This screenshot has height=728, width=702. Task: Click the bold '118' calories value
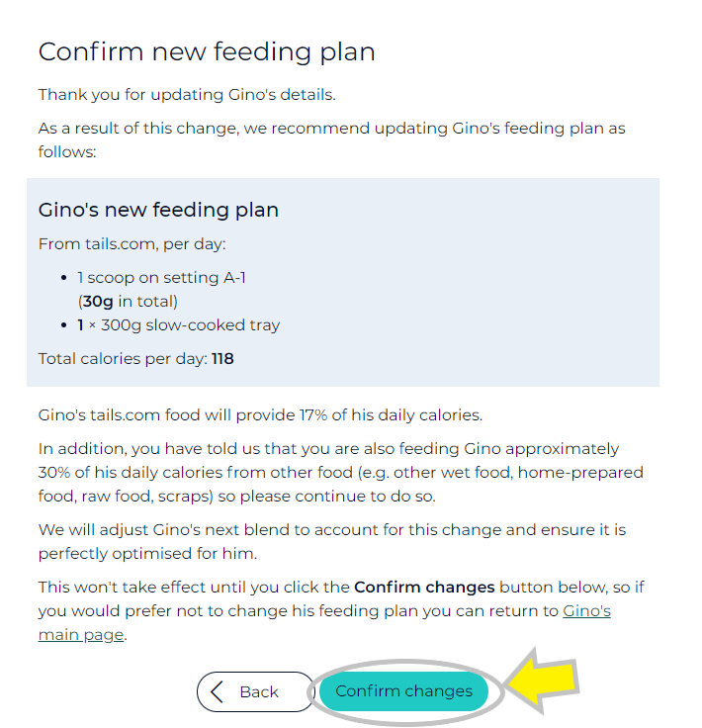[222, 359]
